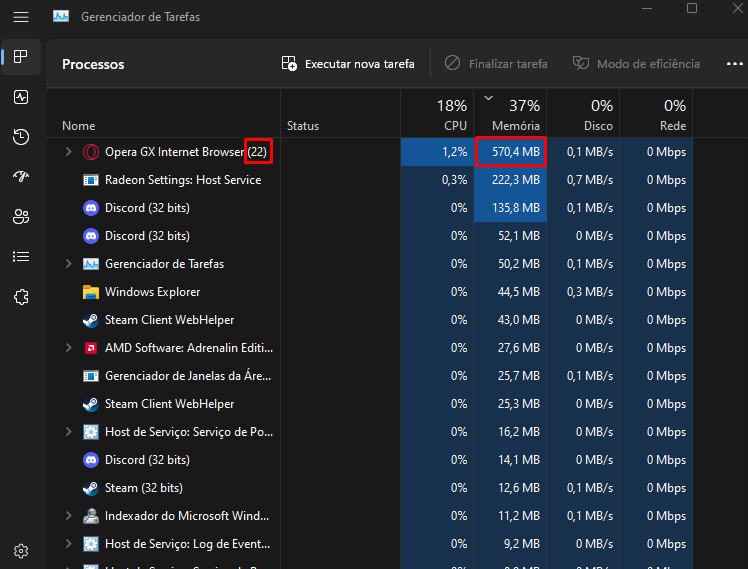Click the 27,6 MB memory cell
This screenshot has height=569, width=748.
[510, 348]
